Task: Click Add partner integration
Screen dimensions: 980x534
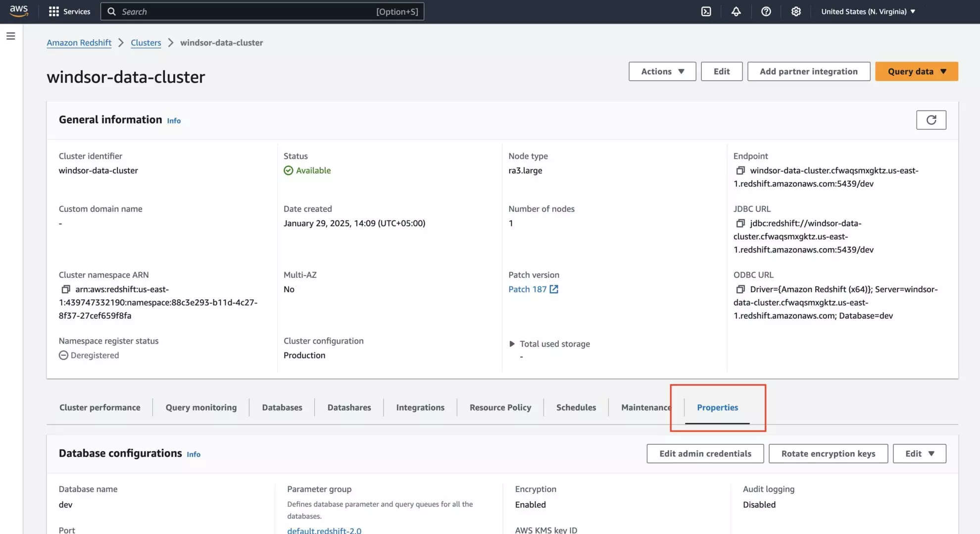Action: (x=809, y=71)
